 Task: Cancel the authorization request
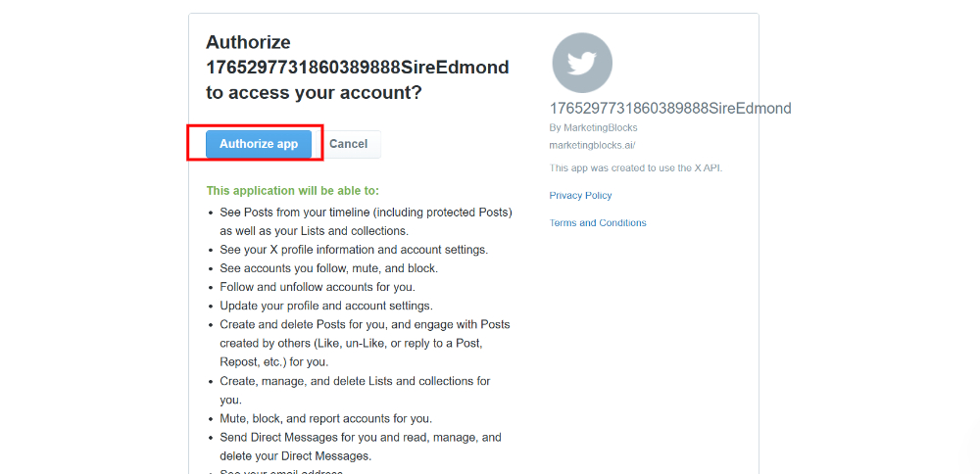click(348, 144)
